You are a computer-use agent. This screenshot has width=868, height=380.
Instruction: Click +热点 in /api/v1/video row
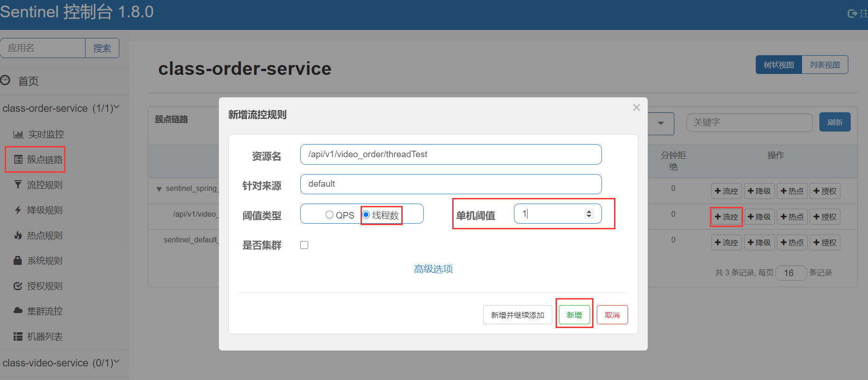792,217
